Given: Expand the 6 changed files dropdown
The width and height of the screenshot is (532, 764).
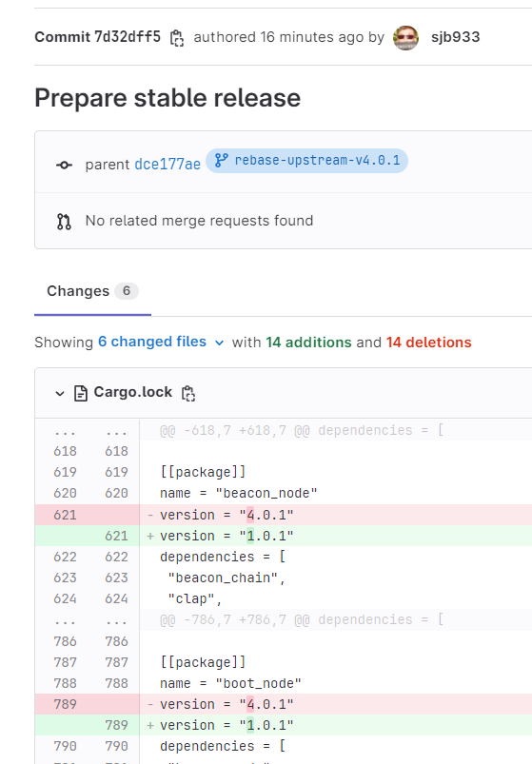Looking at the screenshot, I should 161,342.
